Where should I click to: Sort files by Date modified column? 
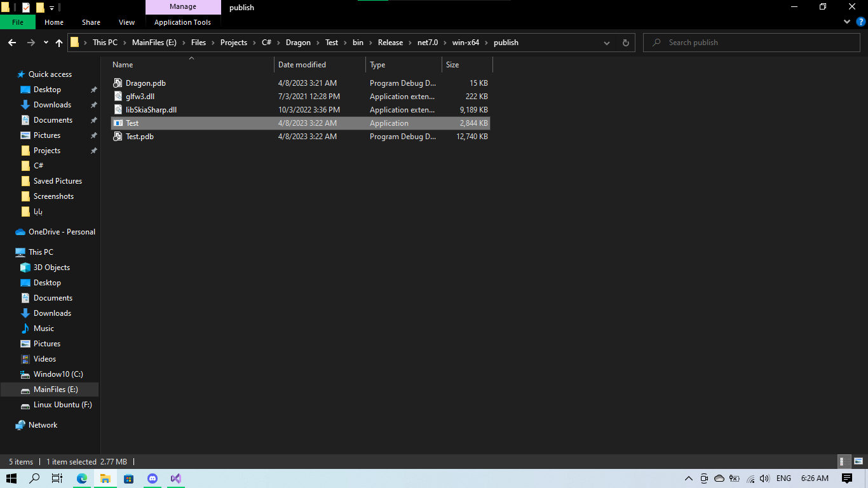pos(320,65)
